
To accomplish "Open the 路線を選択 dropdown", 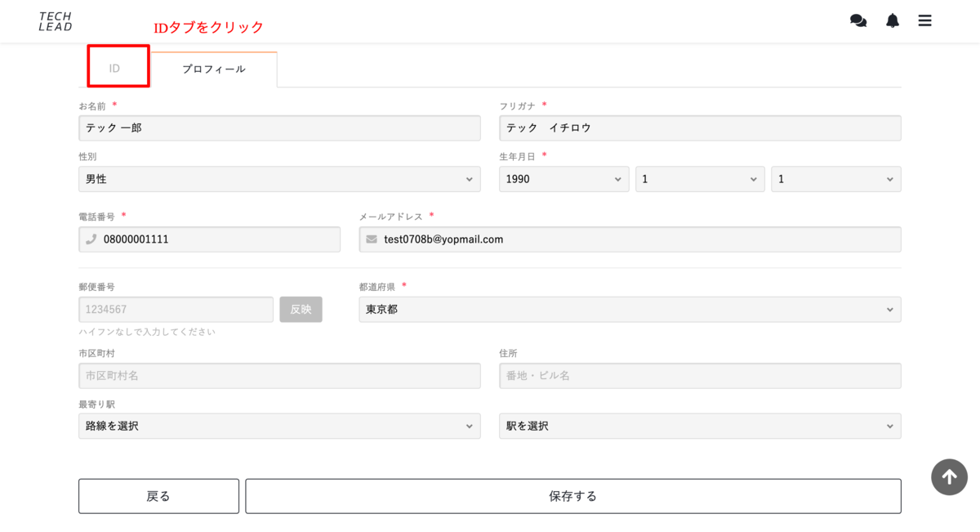I will point(279,426).
